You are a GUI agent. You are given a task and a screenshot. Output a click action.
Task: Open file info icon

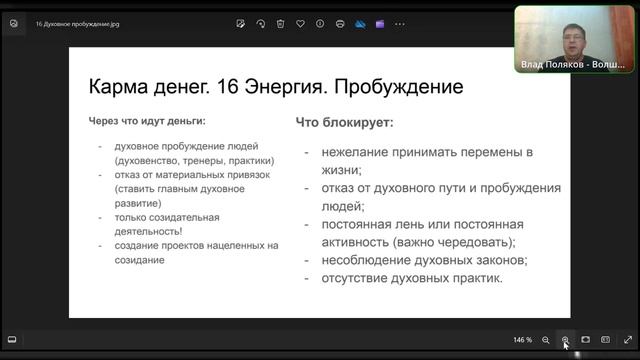point(320,24)
